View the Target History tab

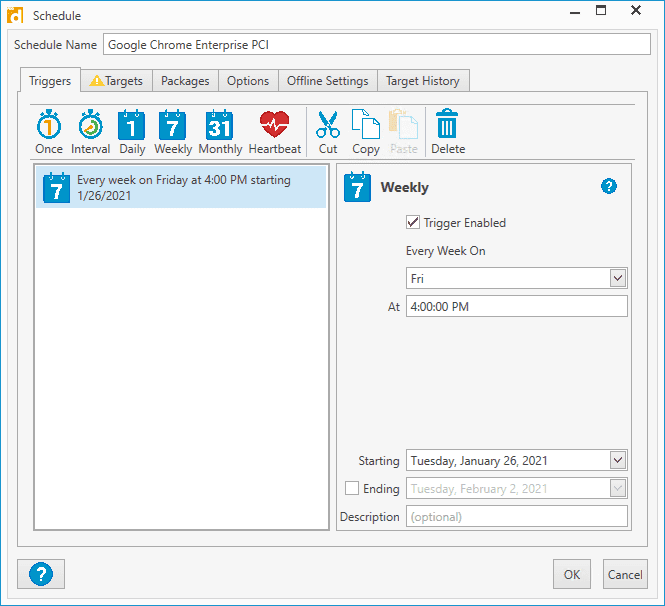coord(423,81)
